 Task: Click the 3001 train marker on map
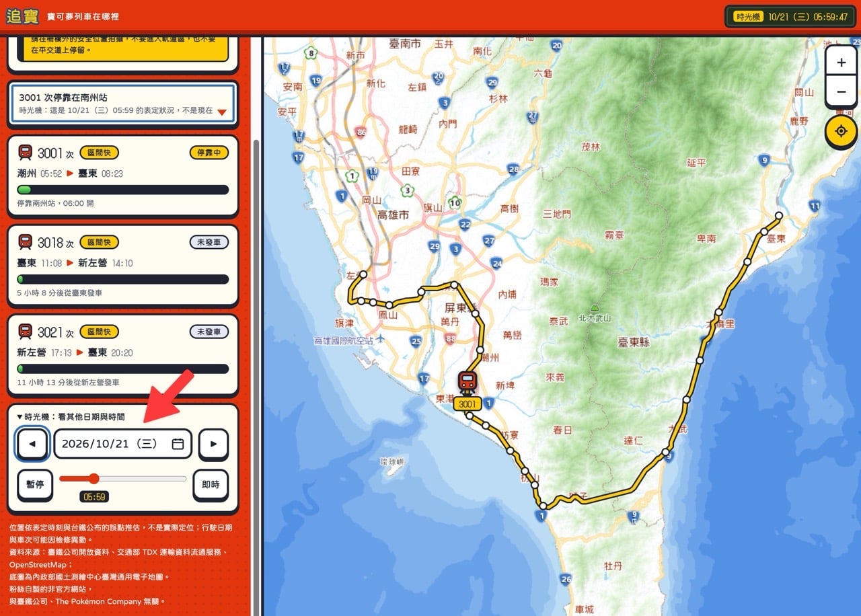pyautogui.click(x=467, y=390)
